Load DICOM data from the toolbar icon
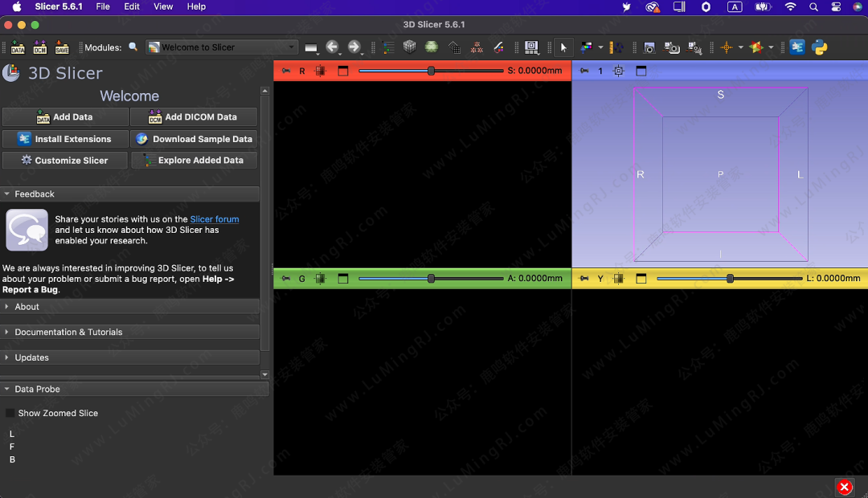 (x=39, y=47)
